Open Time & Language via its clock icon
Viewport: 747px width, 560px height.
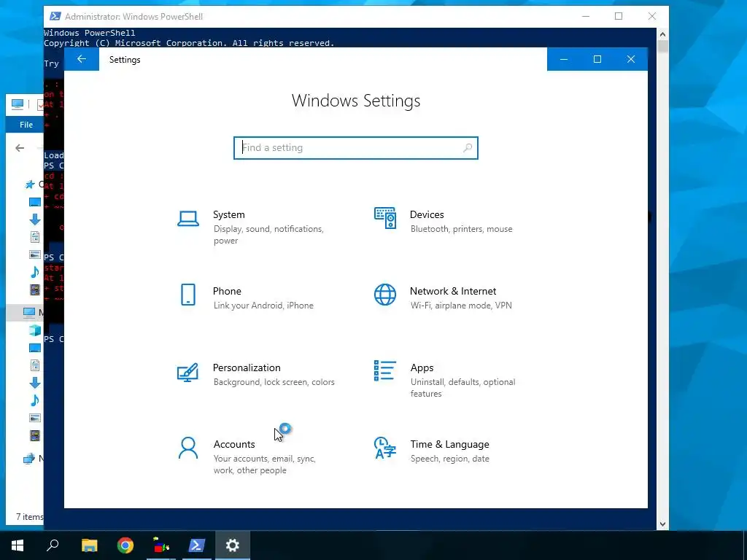click(x=385, y=448)
